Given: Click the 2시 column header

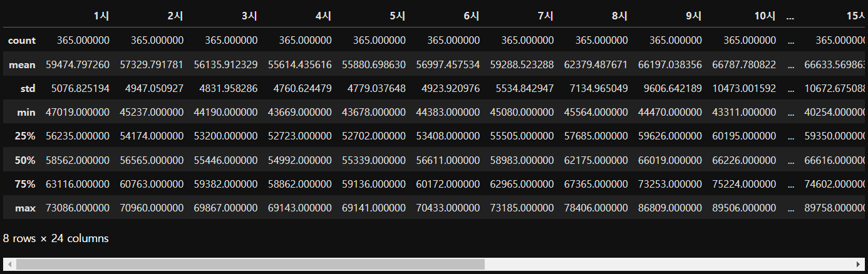Looking at the screenshot, I should [x=175, y=17].
